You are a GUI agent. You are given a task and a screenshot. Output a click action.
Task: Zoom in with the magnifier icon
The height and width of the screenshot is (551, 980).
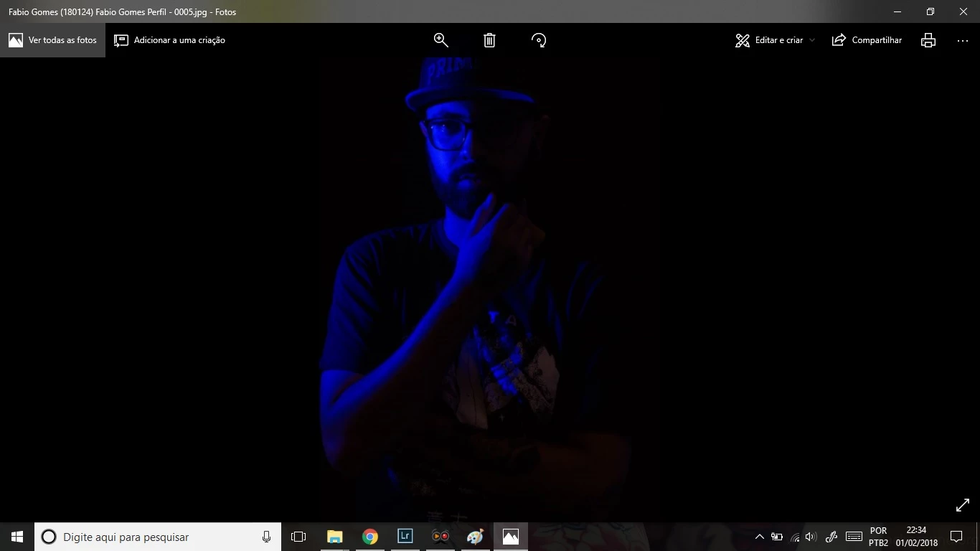tap(440, 40)
